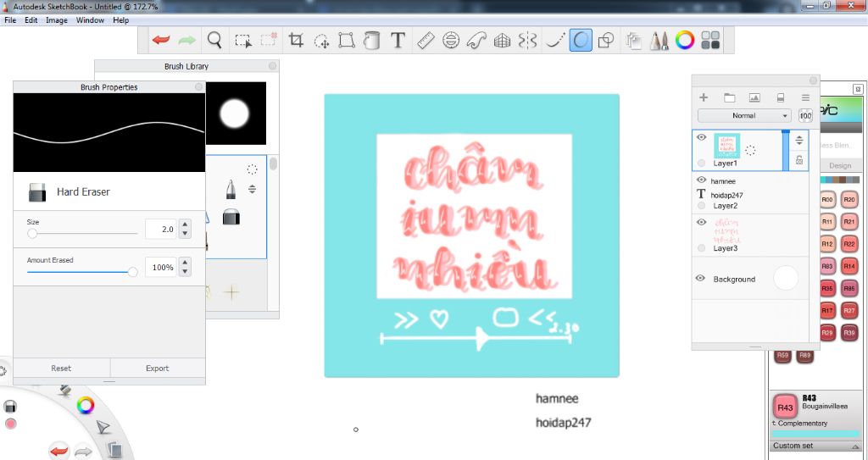
Task: Click the Layer1 reorder handle arrows
Action: (798, 140)
